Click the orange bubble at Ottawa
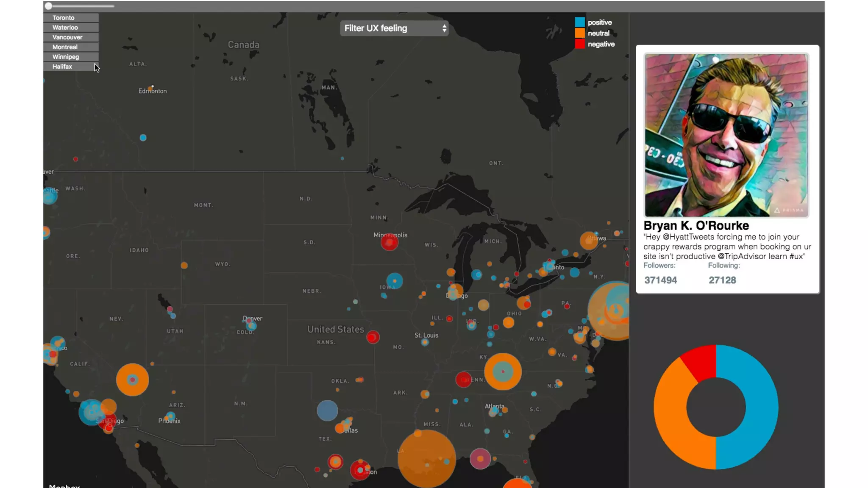Image resolution: width=868 pixels, height=488 pixels. coord(589,241)
